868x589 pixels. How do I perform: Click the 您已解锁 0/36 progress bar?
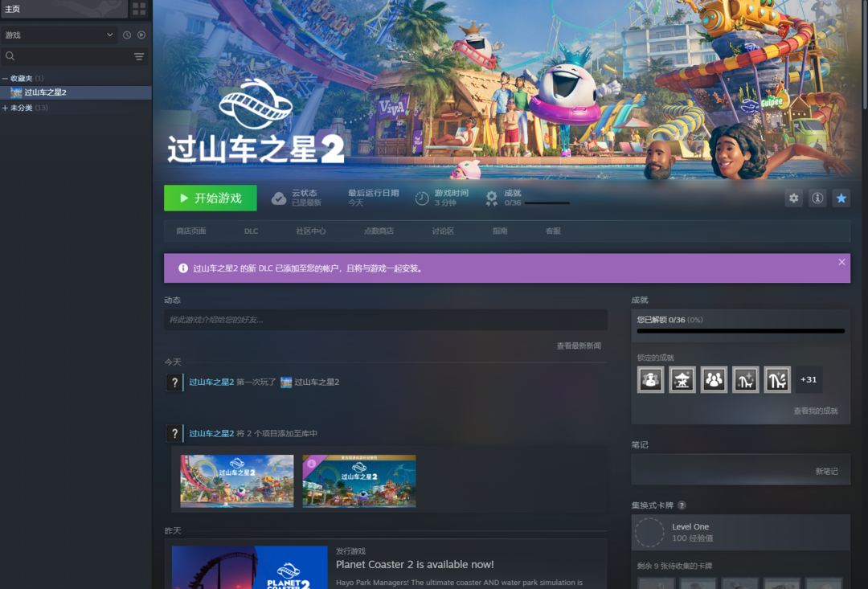click(741, 331)
